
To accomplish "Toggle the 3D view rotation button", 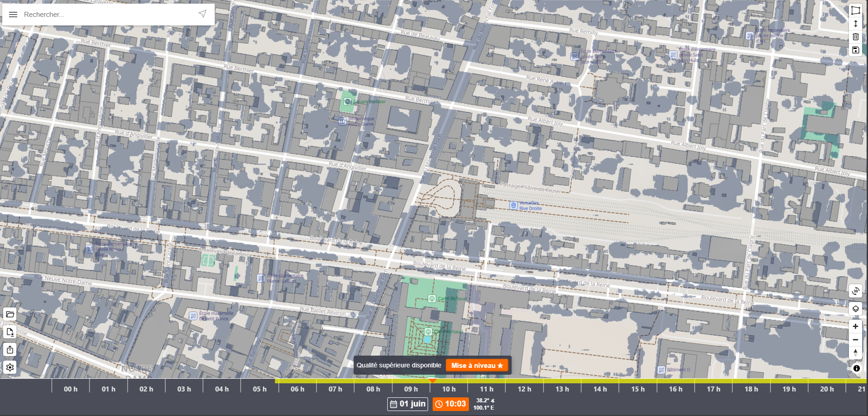I will point(856,291).
